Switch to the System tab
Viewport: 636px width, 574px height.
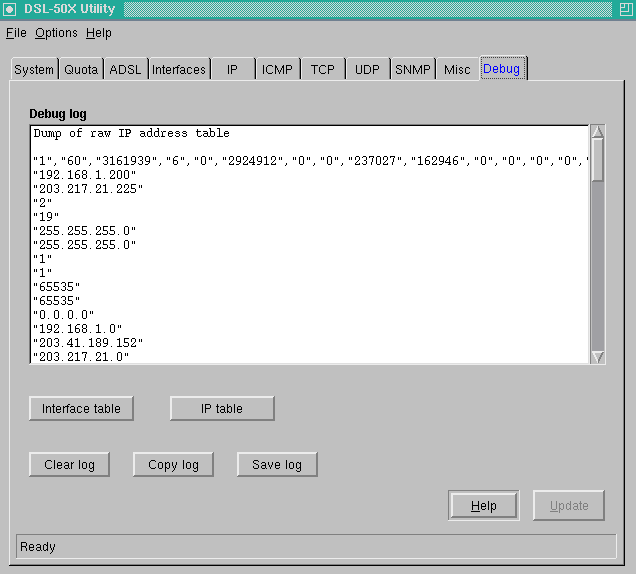pos(34,69)
